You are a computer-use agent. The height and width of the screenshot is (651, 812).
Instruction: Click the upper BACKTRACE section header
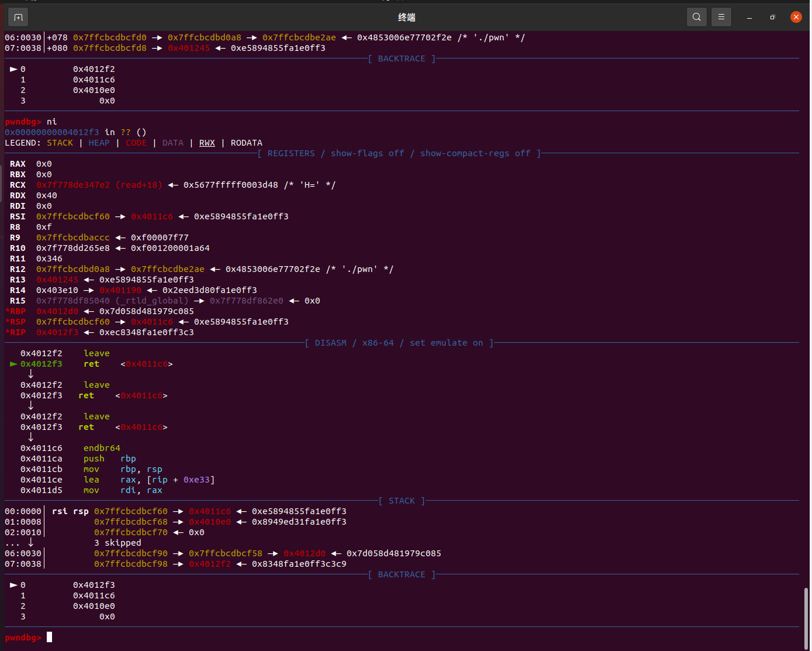point(402,58)
